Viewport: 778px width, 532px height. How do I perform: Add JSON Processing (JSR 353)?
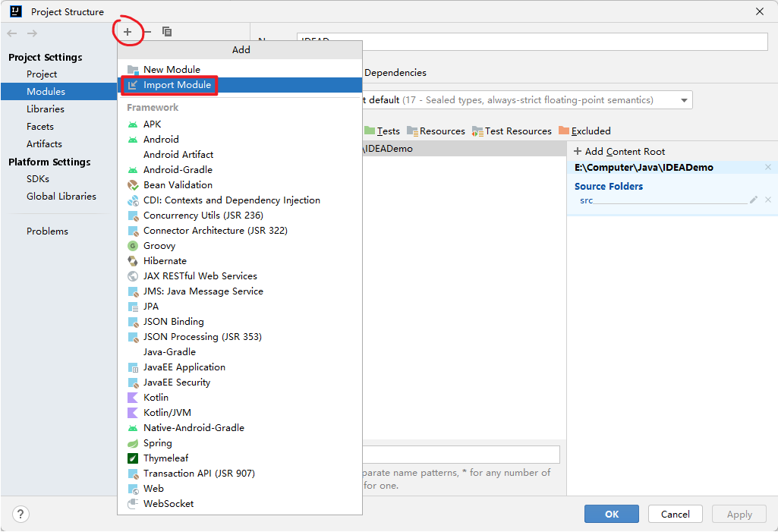click(240, 337)
